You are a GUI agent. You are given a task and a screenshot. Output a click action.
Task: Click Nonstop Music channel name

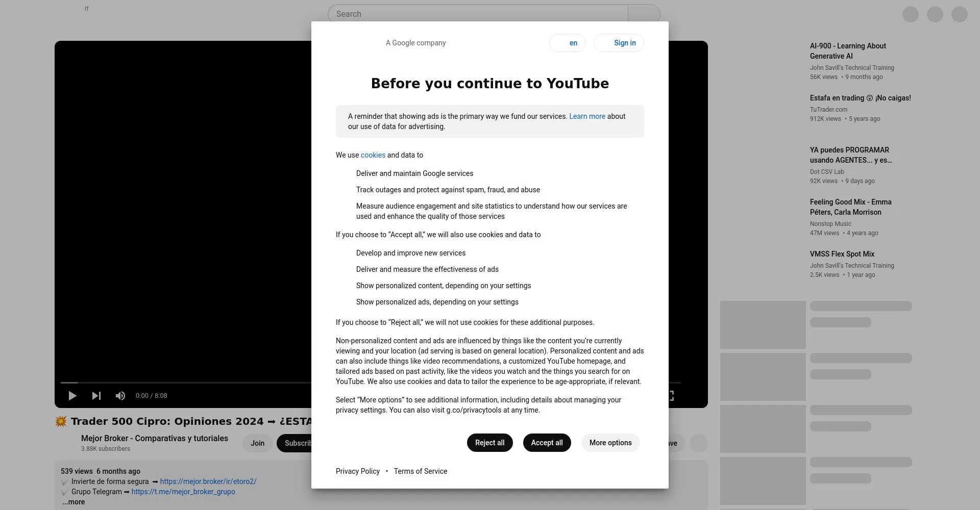point(830,224)
